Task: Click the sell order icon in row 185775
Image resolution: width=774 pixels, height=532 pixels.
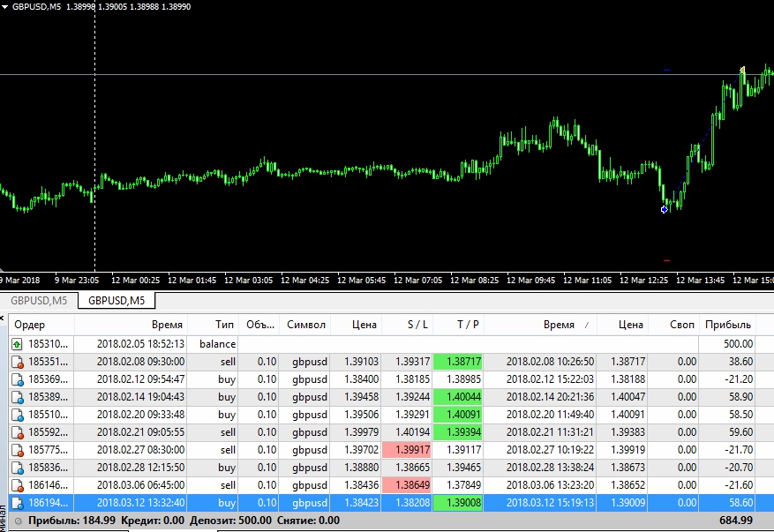Action: 17,450
